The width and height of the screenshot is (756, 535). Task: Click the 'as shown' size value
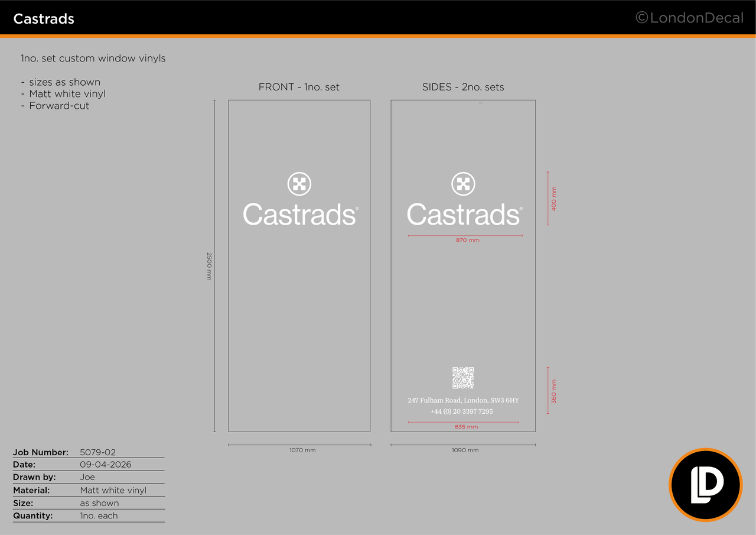pos(100,503)
